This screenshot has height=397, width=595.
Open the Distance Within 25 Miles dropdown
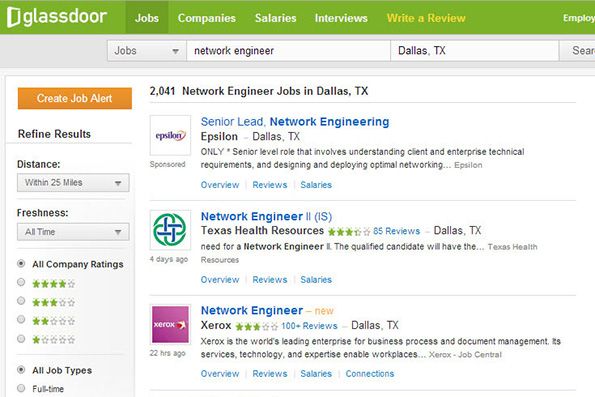(x=73, y=183)
